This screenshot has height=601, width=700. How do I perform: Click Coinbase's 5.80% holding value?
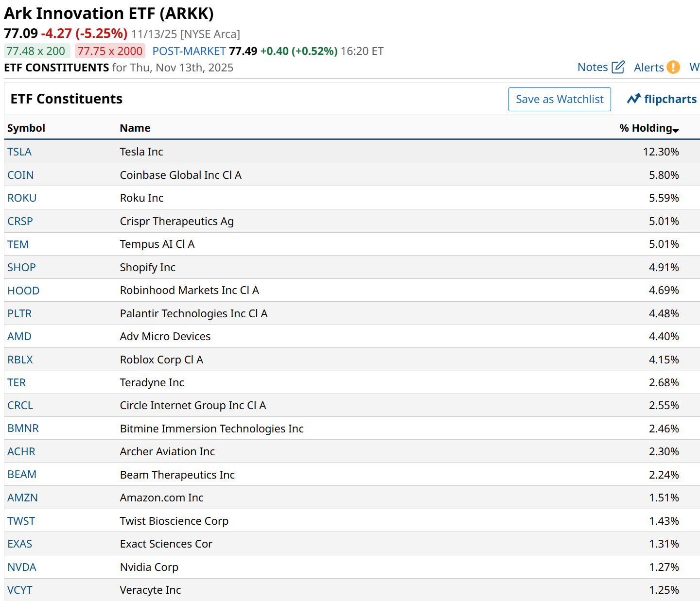point(664,175)
